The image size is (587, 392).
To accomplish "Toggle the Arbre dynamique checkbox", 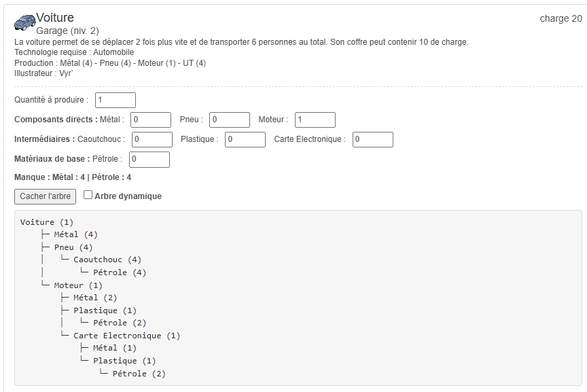I will point(88,196).
